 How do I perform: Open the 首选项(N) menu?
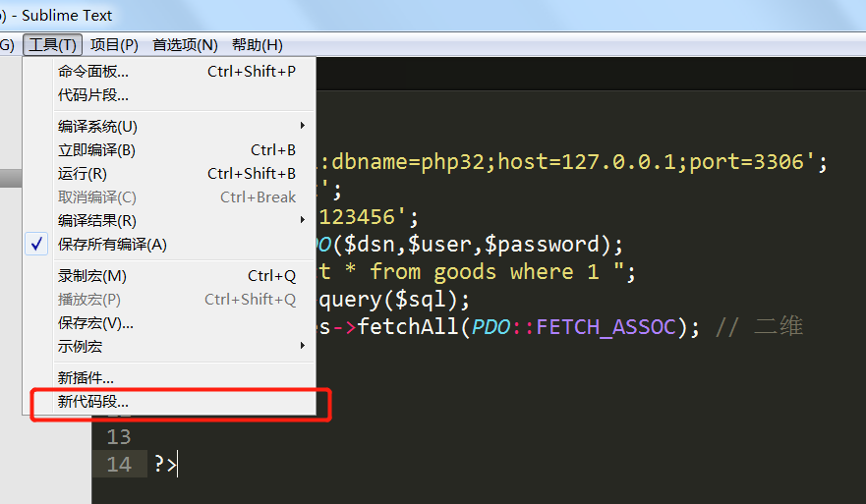pos(185,45)
